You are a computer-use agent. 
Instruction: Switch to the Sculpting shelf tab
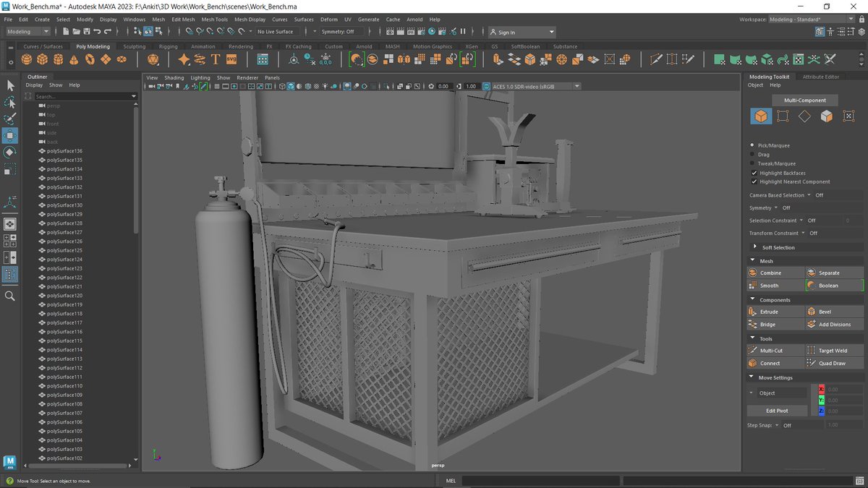pos(134,46)
